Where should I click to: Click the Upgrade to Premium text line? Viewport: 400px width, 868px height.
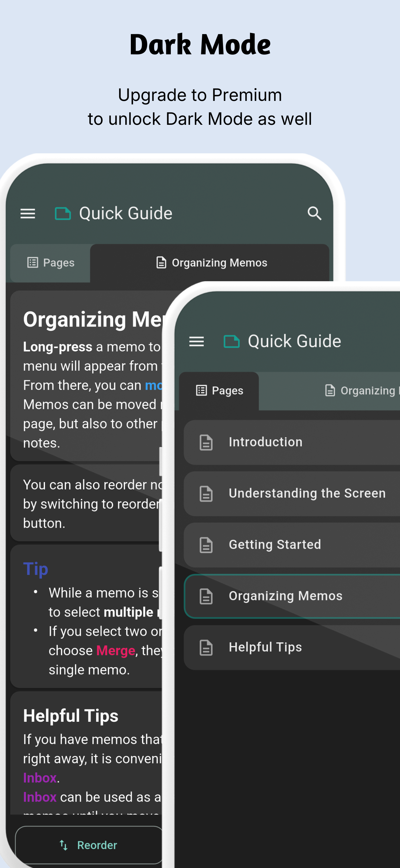point(200,95)
